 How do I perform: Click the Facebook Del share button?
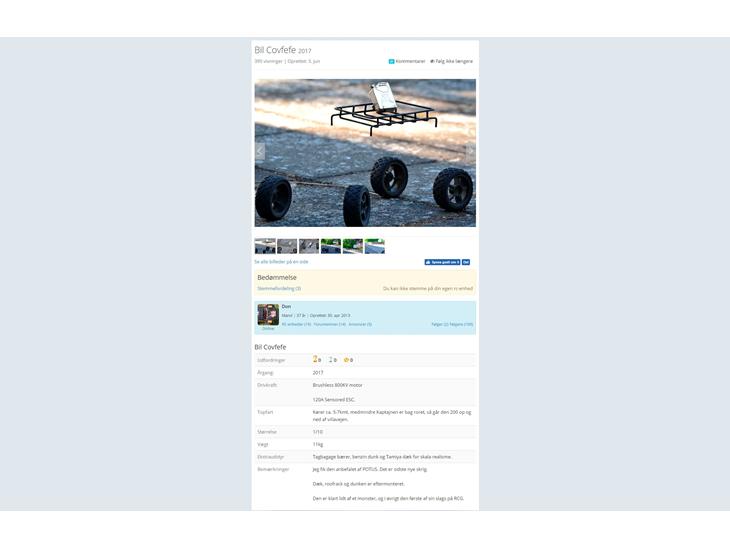point(466,262)
